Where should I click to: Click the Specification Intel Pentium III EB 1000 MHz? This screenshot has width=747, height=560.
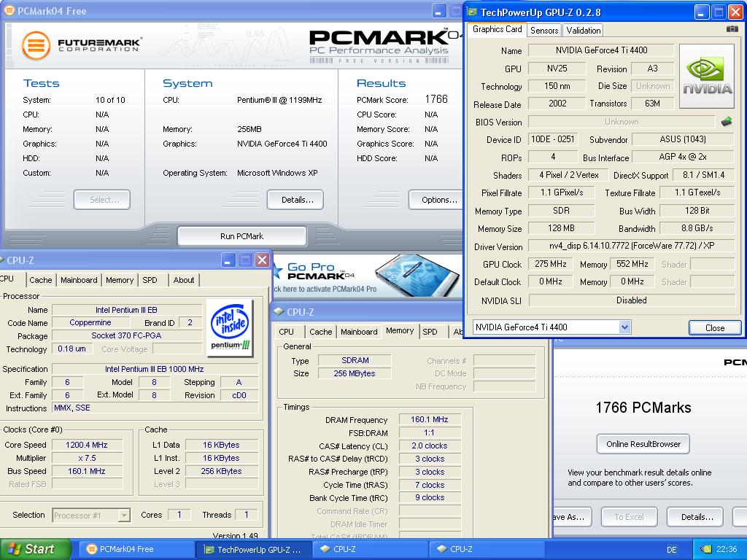click(x=155, y=369)
